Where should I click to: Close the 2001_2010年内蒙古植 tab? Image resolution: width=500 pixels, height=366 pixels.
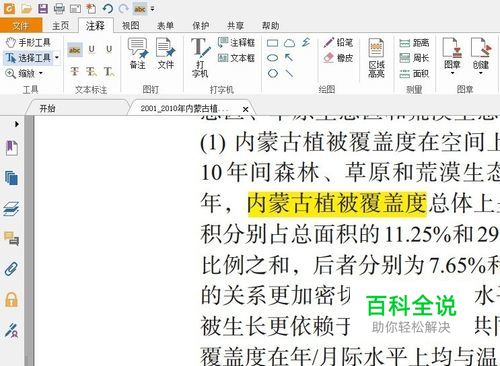(x=246, y=109)
